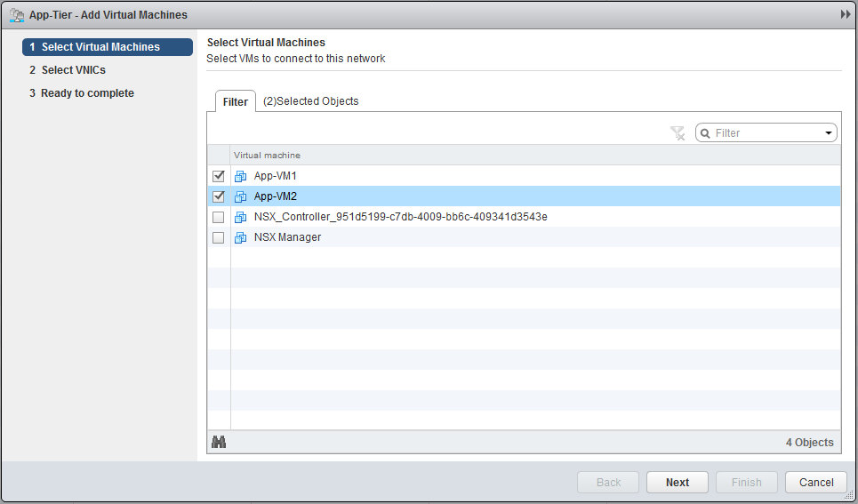858x504 pixels.
Task: Uncheck the App-VM1 checkbox
Action: tap(219, 176)
